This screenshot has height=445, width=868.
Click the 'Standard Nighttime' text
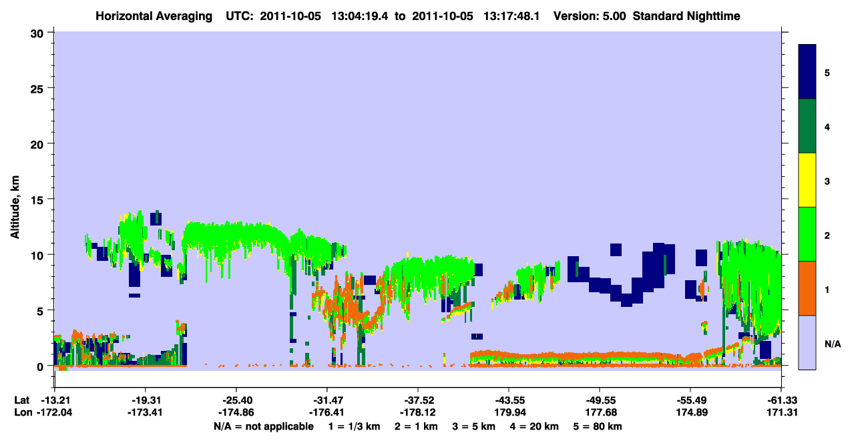[x=686, y=16]
